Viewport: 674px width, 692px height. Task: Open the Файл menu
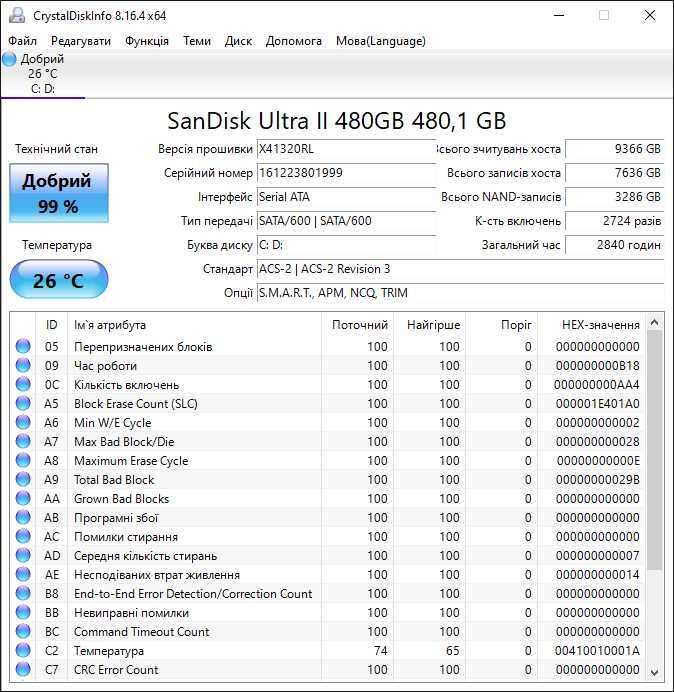tap(23, 41)
